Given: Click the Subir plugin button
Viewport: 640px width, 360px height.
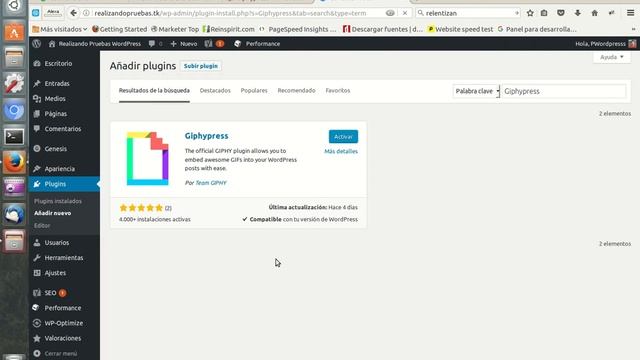Looking at the screenshot, I should [201, 66].
